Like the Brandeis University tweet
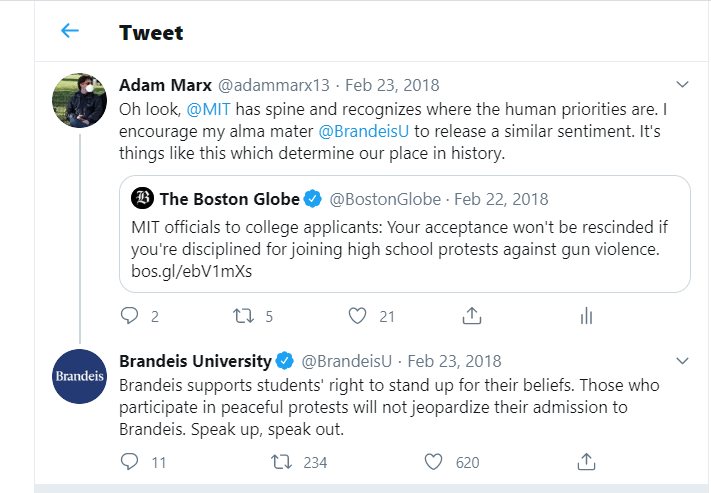Screen dimensions: 711x493 click(x=433, y=462)
